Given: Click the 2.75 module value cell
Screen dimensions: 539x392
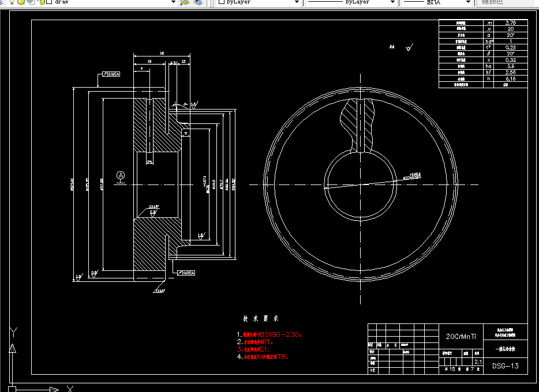Looking at the screenshot, I should [x=511, y=22].
